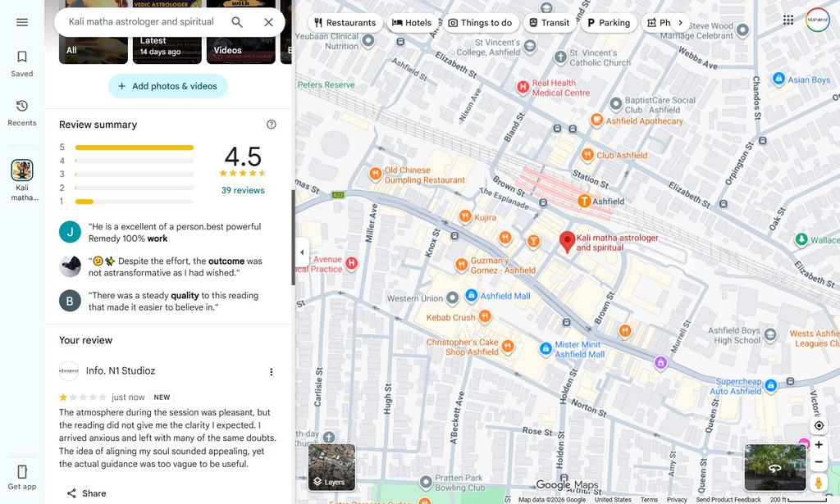Share your review
Viewport: 840px width, 504px height.
[x=86, y=493]
